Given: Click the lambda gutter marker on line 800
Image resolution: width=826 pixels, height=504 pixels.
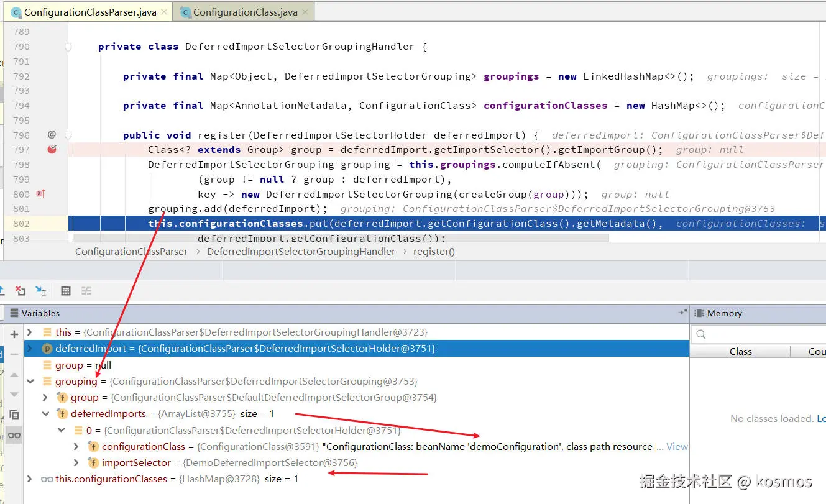Looking at the screenshot, I should 40,194.
